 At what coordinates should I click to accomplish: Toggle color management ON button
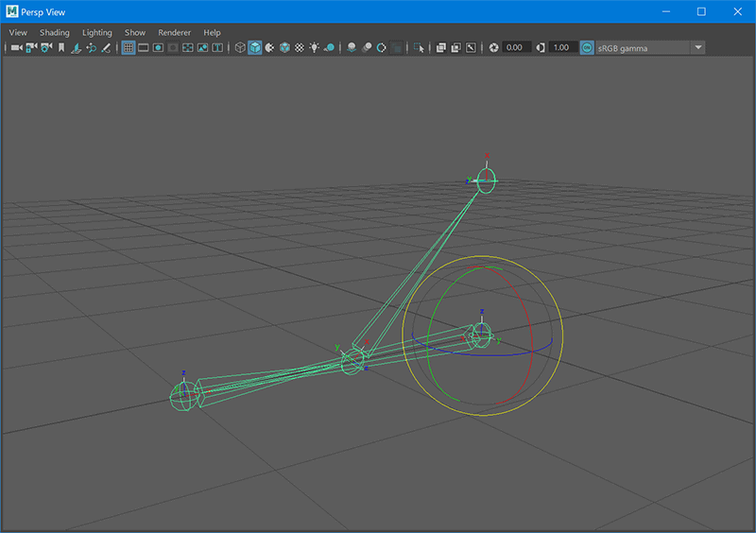[587, 47]
